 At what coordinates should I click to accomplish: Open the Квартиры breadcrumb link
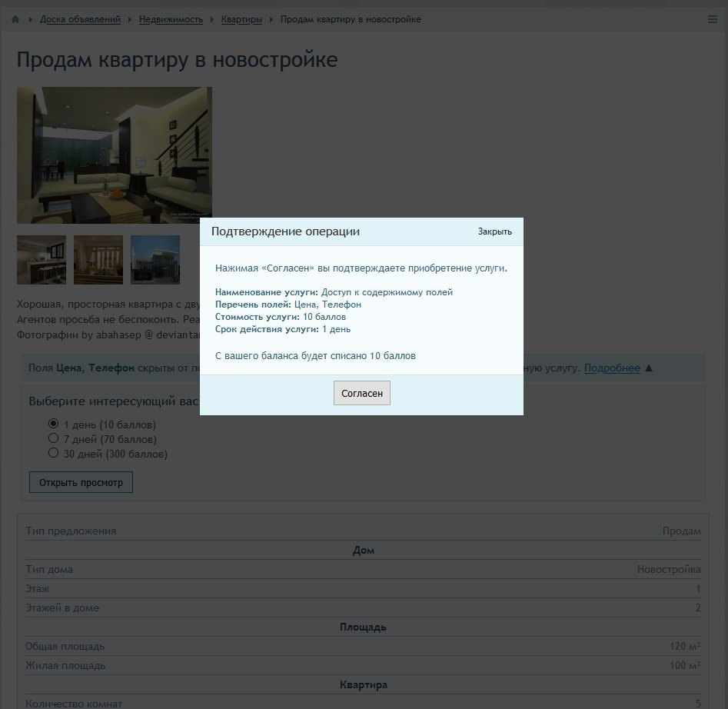point(241,19)
